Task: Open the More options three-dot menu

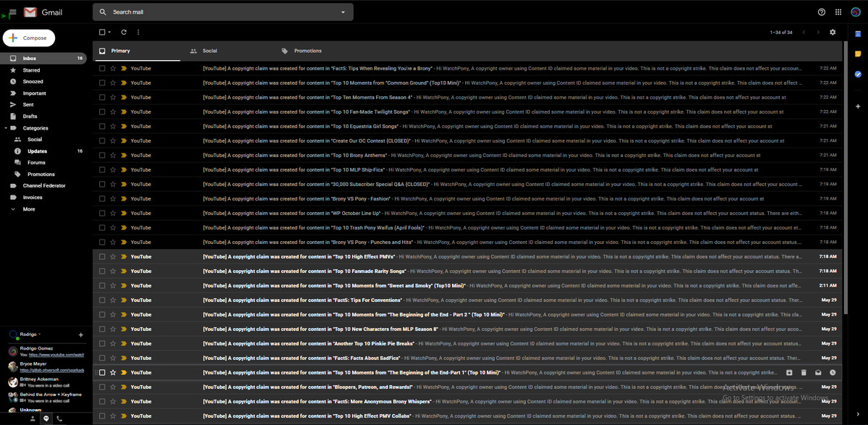Action: tap(138, 32)
